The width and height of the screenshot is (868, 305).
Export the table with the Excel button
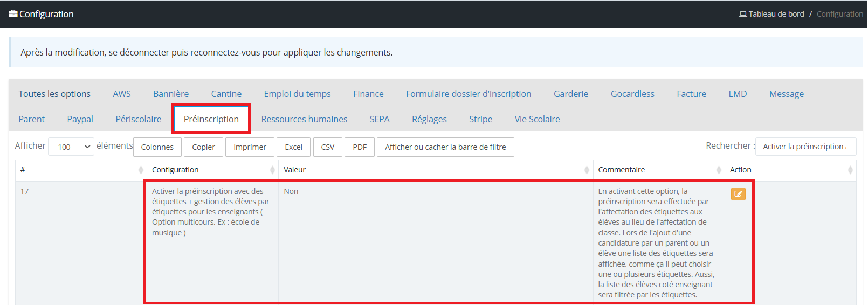click(x=293, y=147)
